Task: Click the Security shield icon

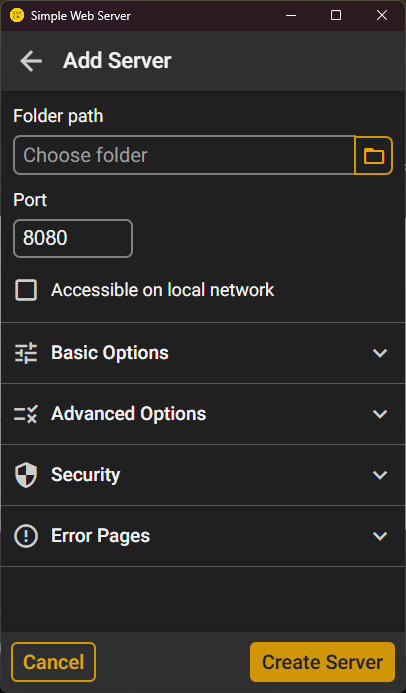Action: tap(26, 475)
